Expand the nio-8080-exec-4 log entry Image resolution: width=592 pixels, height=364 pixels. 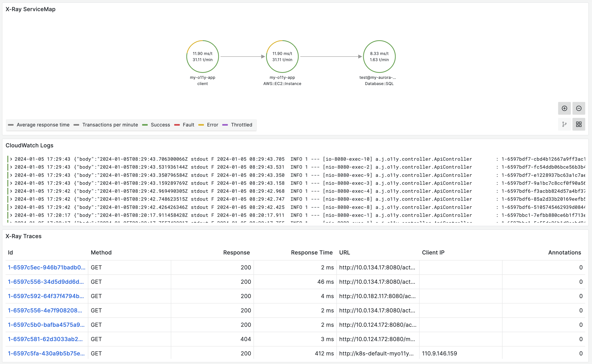click(11, 191)
